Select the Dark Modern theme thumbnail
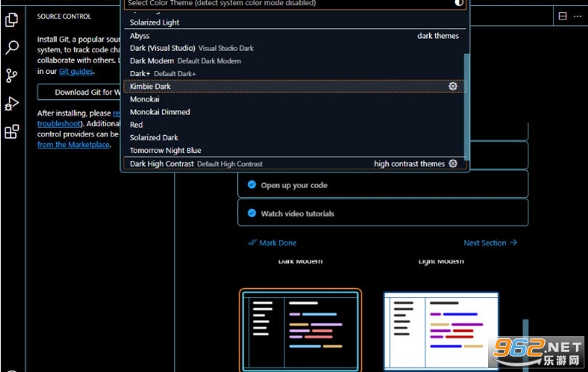 pos(300,330)
